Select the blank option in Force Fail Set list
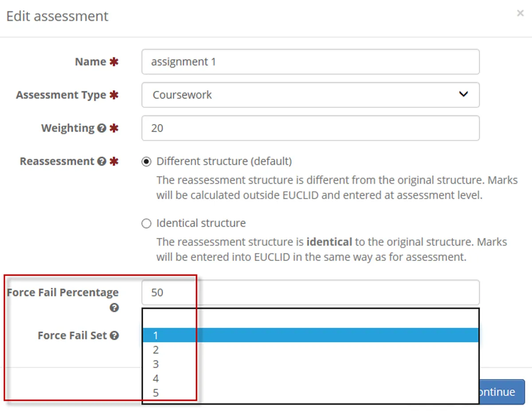The width and height of the screenshot is (532, 411). click(310, 319)
